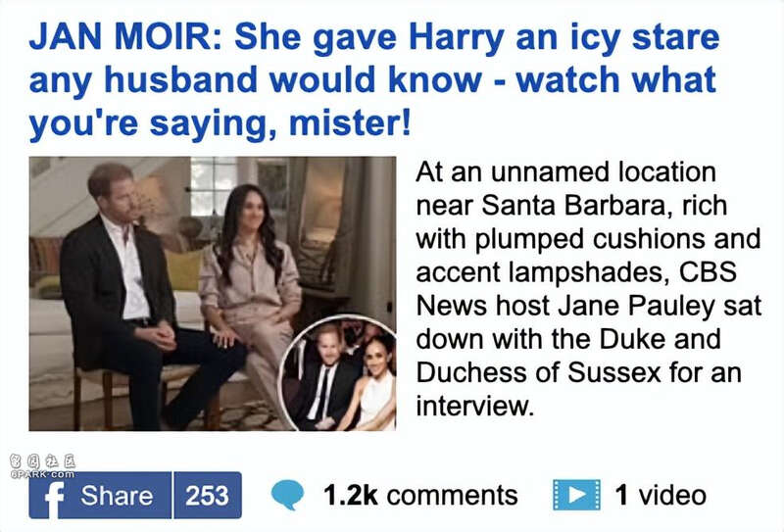Click the Facebook Share button label
This screenshot has height=532, width=784.
[x=117, y=496]
